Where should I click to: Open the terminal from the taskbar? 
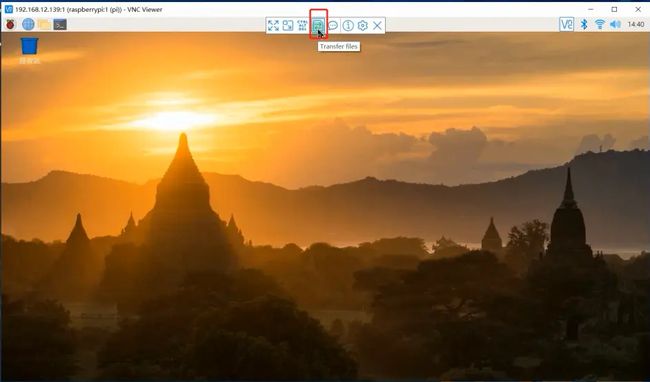(x=60, y=24)
